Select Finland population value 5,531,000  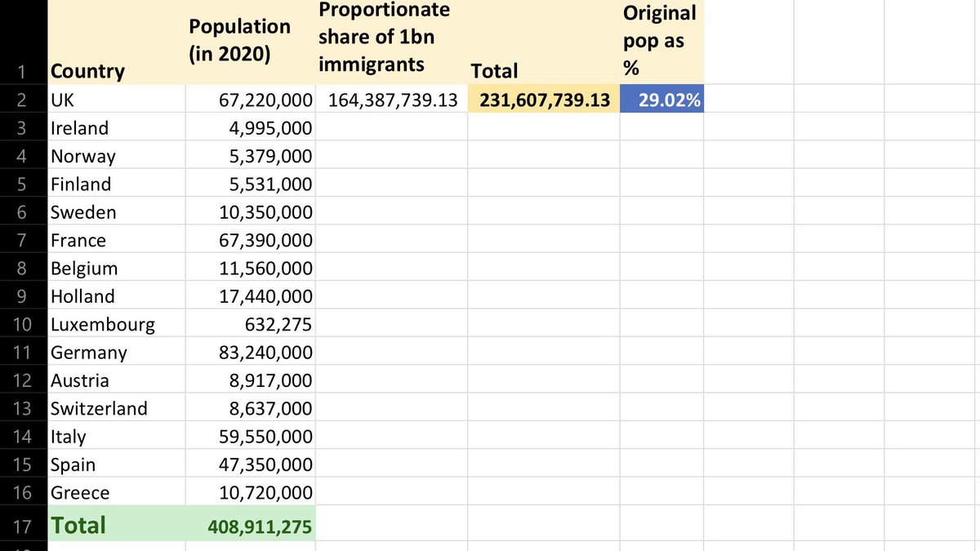coord(251,184)
